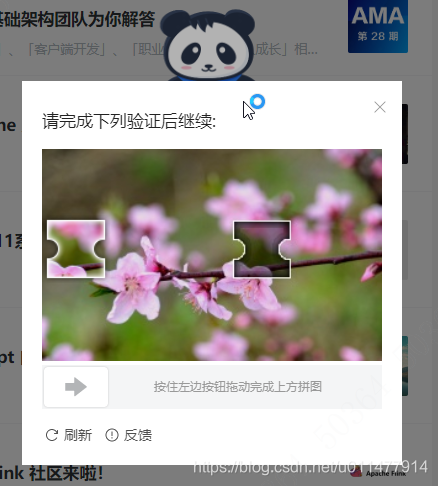Click the Apache Flink logo
Screen dimensions: 438x486
[378, 473]
